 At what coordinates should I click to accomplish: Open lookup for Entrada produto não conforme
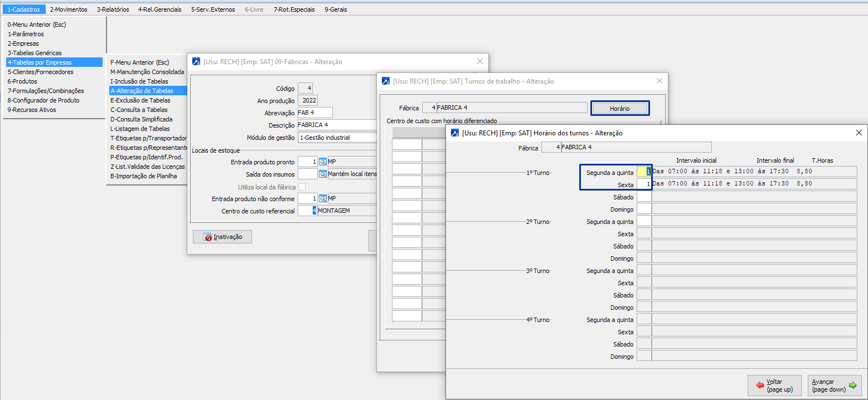pos(322,198)
